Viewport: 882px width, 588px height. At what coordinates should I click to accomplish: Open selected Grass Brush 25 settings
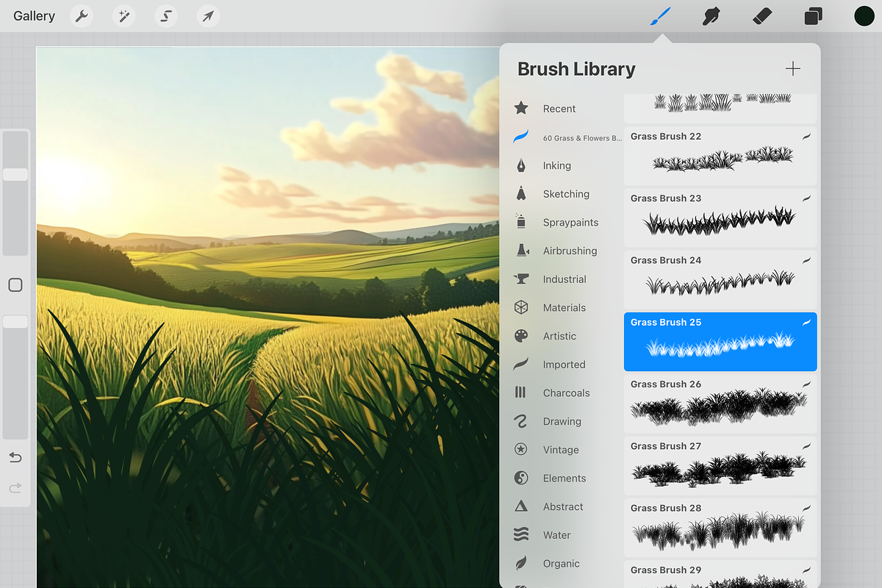click(720, 342)
